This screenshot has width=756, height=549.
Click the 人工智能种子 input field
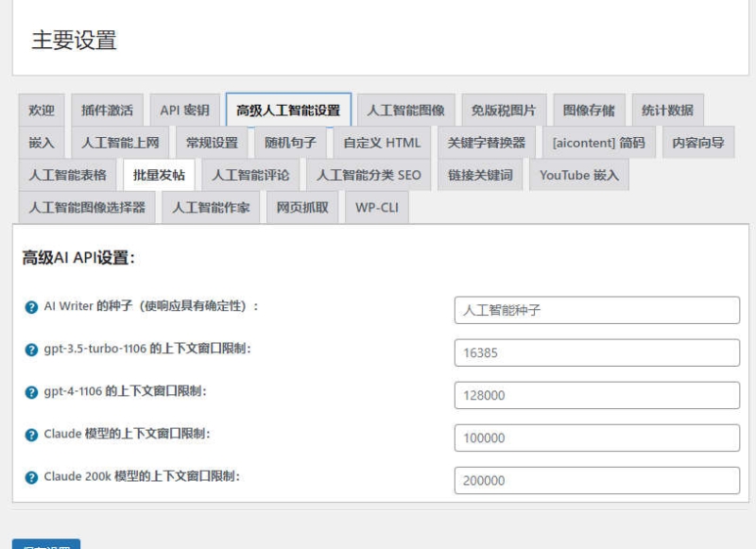click(597, 310)
